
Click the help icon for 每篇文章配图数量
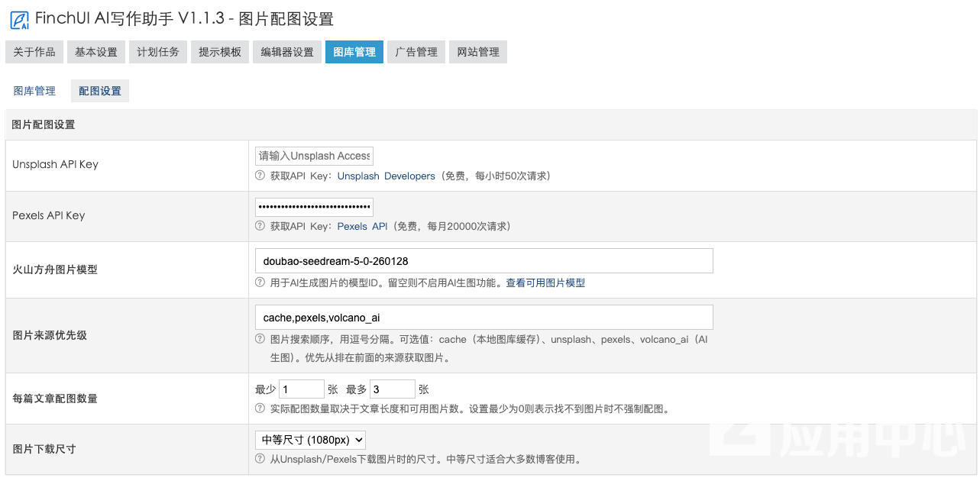(260, 408)
